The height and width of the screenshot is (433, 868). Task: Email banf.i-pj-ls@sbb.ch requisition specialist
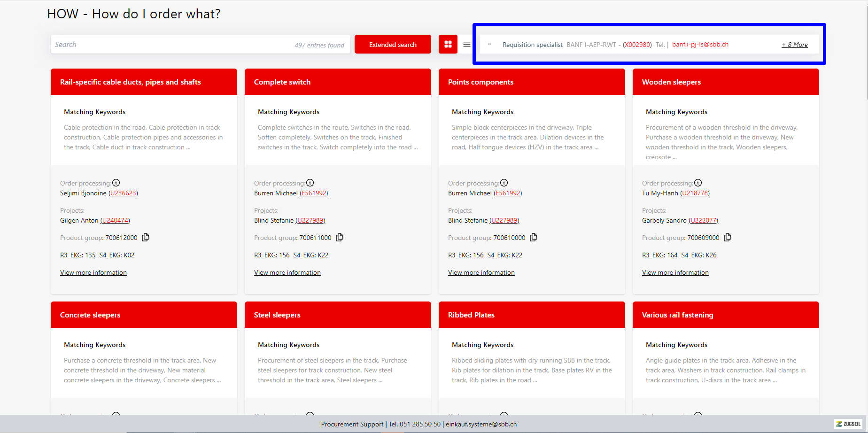pos(700,45)
